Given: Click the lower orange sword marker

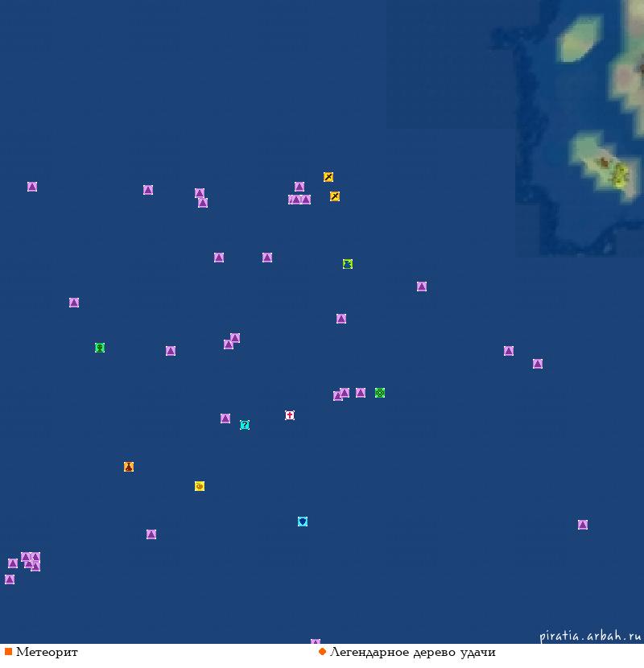Looking at the screenshot, I should pyautogui.click(x=335, y=196).
